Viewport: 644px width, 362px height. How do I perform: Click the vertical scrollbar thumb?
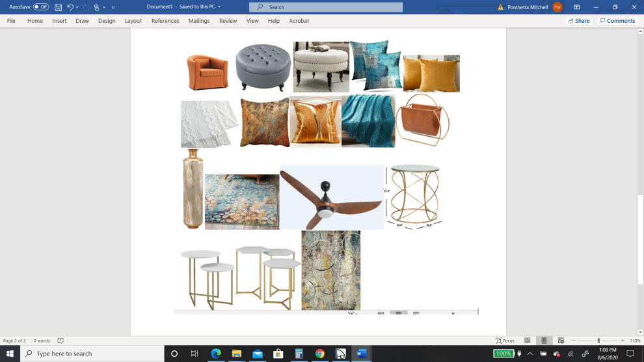click(x=640, y=240)
